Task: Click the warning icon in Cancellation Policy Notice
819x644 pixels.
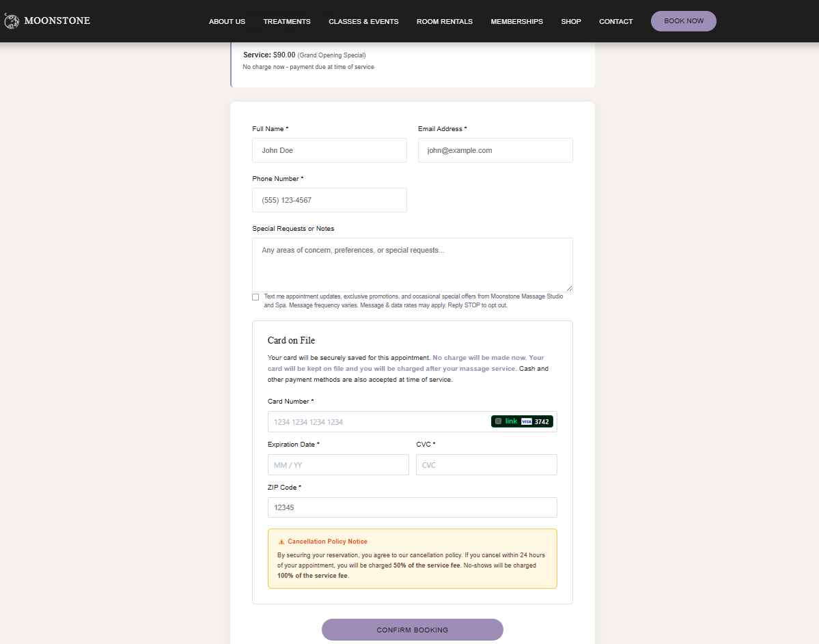Action: point(281,542)
